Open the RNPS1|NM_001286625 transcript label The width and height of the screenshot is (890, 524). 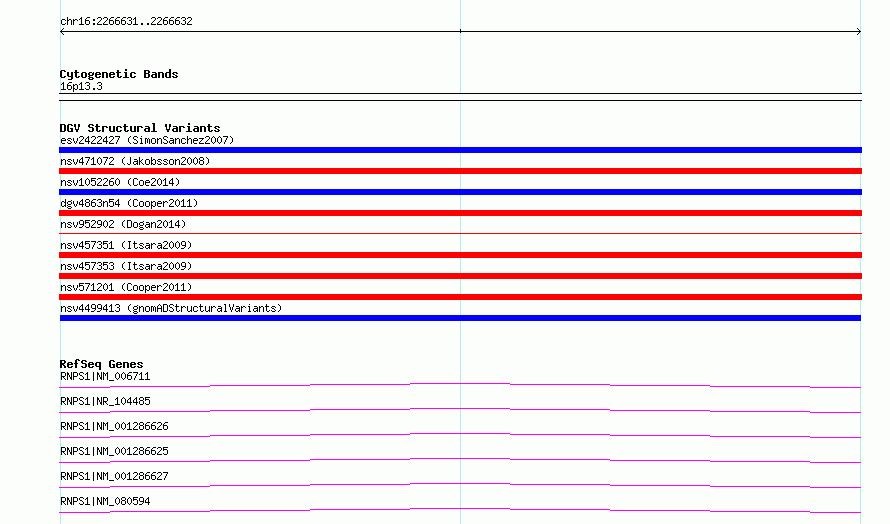pyautogui.click(x=114, y=451)
